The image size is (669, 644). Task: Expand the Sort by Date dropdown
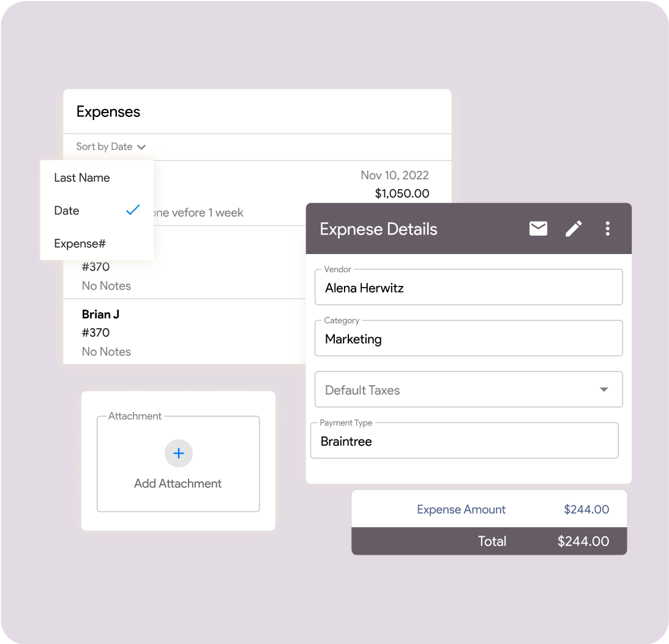111,146
